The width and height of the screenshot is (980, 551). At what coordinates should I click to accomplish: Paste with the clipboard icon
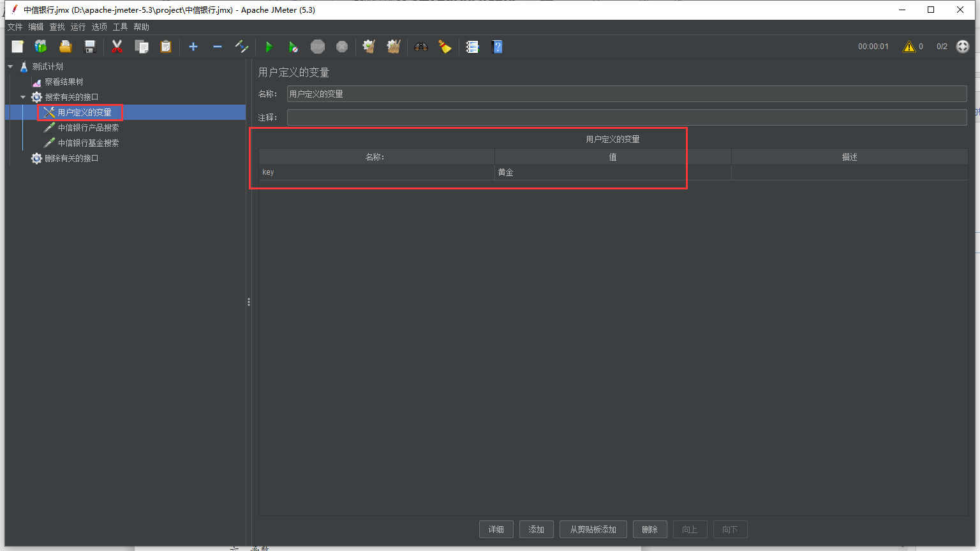pyautogui.click(x=166, y=47)
